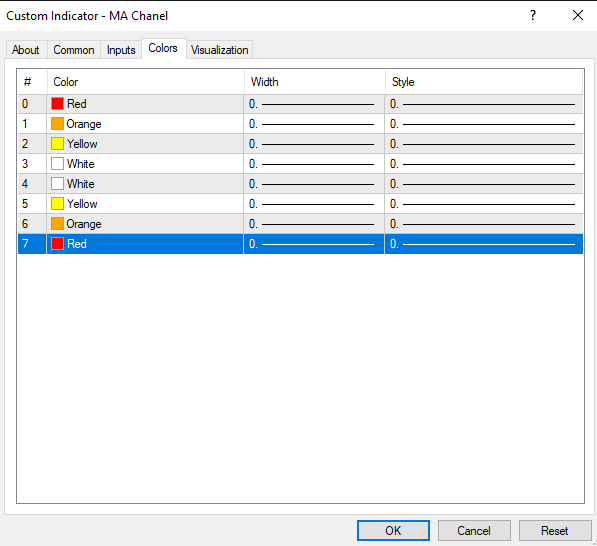Screen dimensions: 597x546
Task: Click the orange color swatch in row 1
Action: click(x=57, y=124)
